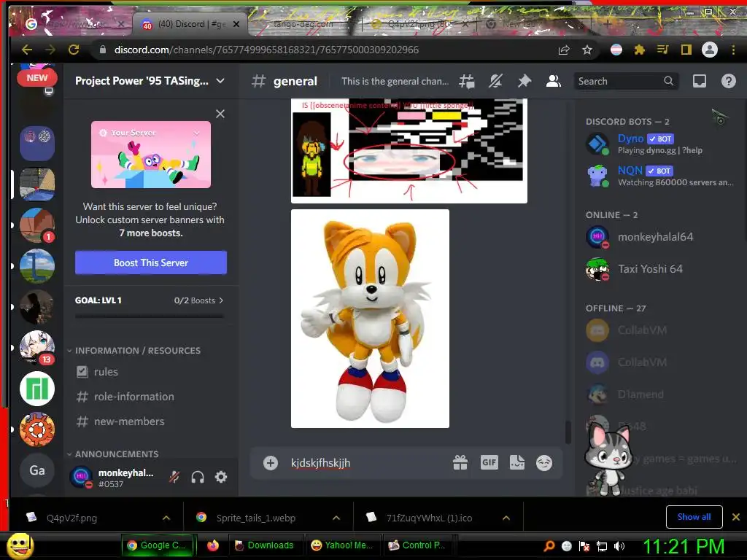
Task: Open User Settings gear icon
Action: [x=221, y=477]
